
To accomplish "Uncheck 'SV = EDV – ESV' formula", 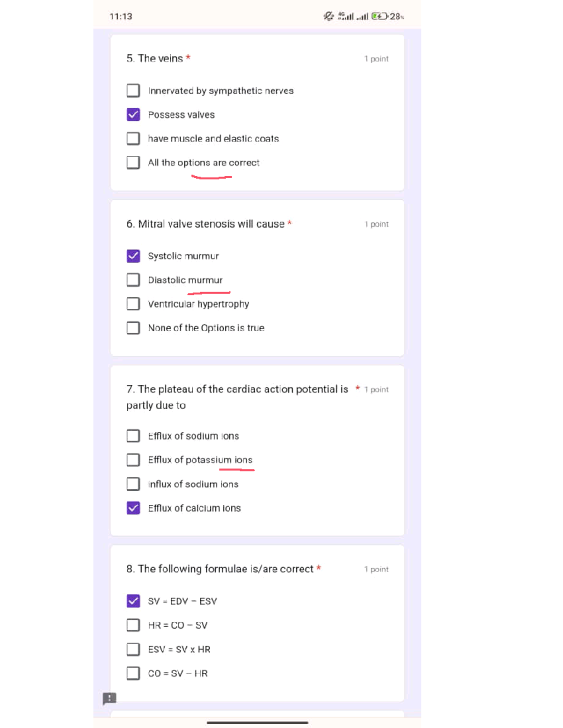I will click(133, 601).
